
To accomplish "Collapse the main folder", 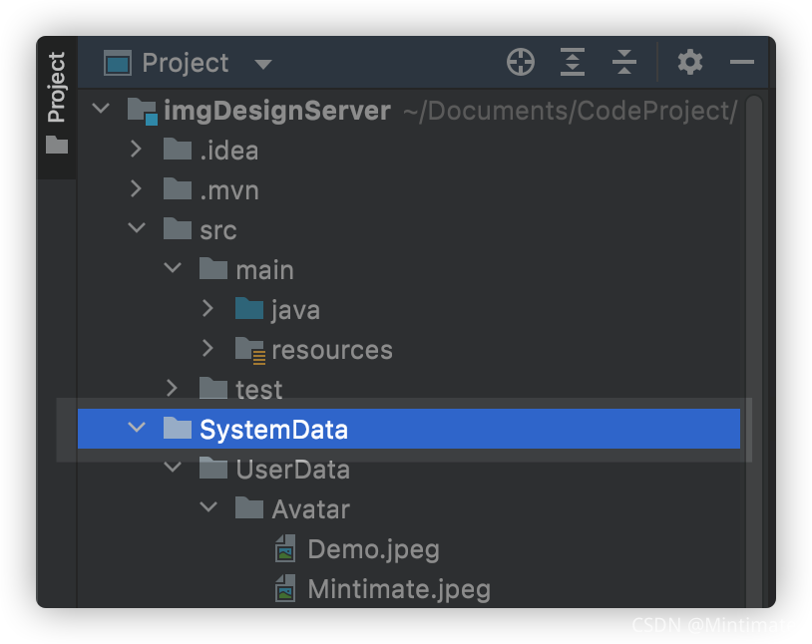I will pos(173,267).
